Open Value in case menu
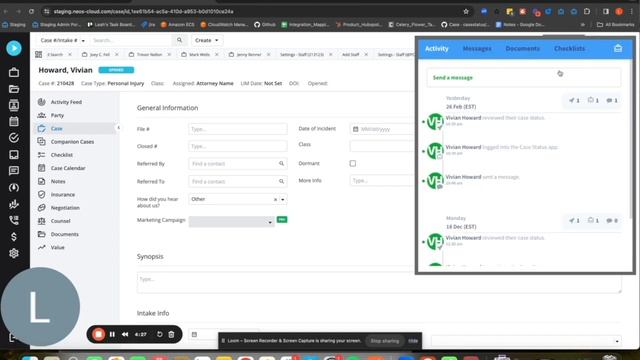The image size is (640, 360). [x=57, y=247]
